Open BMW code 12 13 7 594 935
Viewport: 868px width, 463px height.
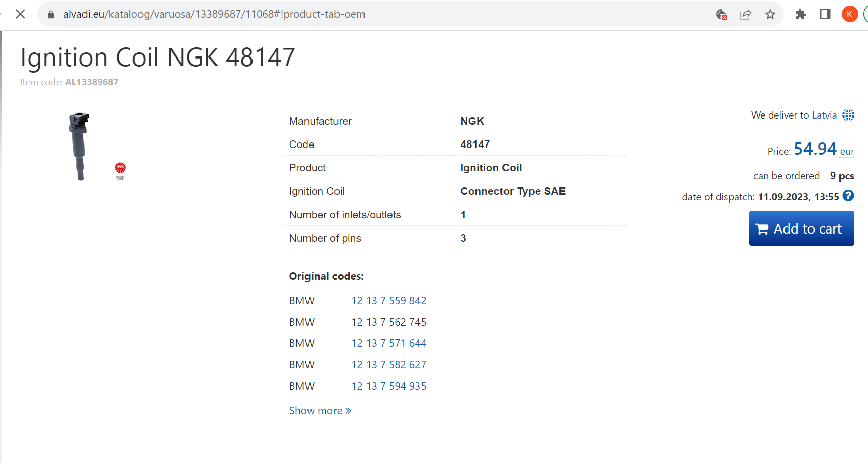(388, 386)
